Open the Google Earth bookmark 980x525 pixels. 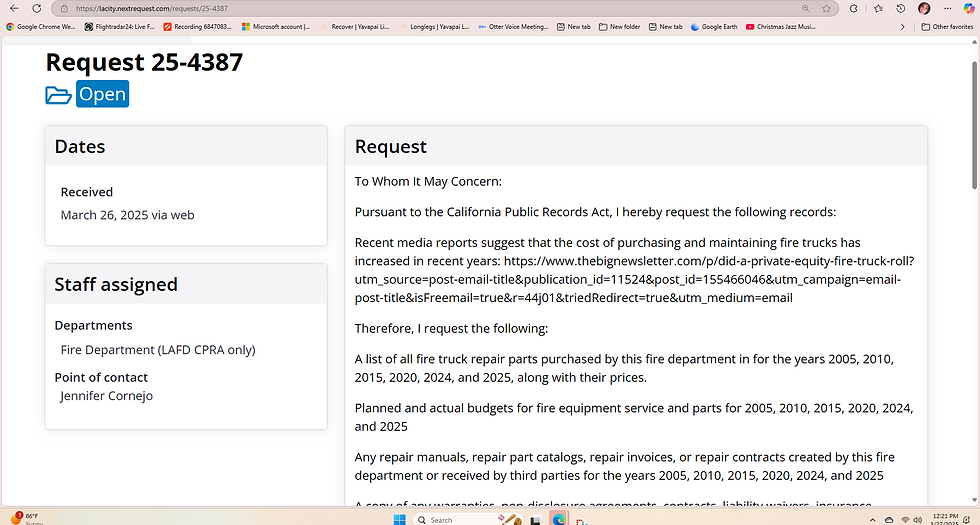[x=714, y=27]
